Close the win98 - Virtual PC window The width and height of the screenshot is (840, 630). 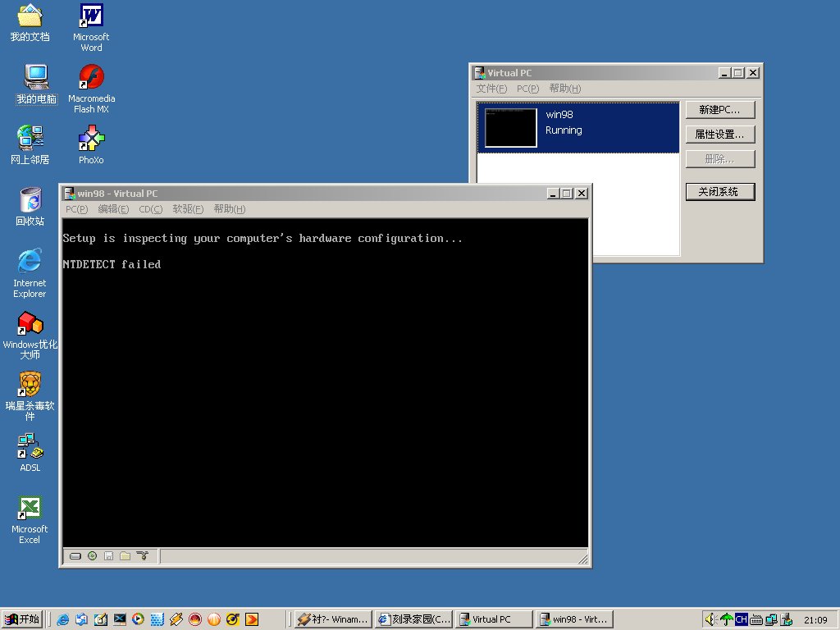point(582,194)
